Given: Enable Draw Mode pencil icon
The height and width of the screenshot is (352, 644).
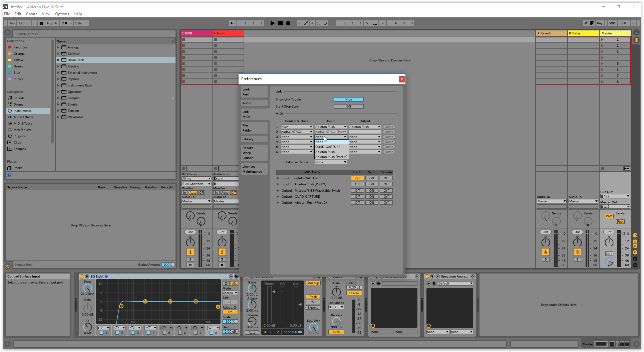Looking at the screenshot, I should [x=586, y=23].
